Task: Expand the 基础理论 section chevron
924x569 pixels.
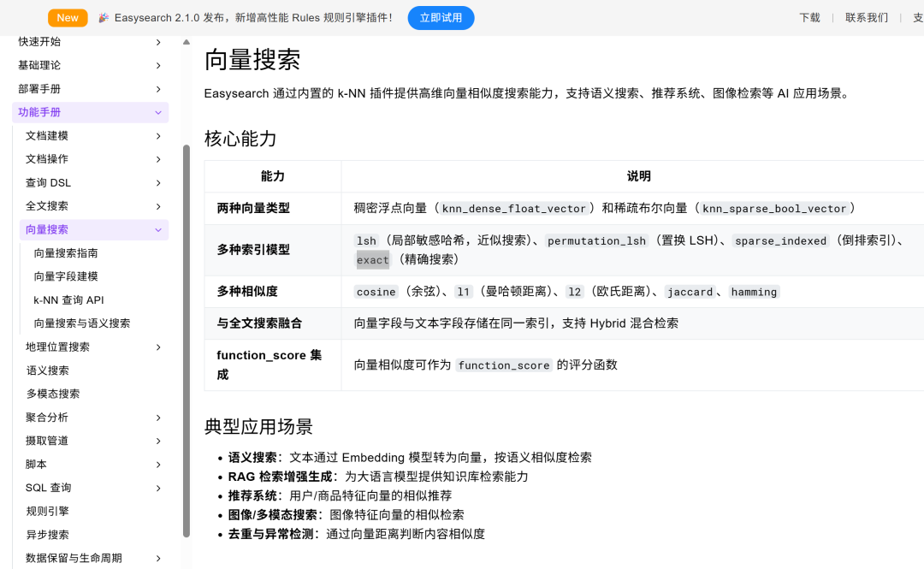Action: (x=158, y=65)
